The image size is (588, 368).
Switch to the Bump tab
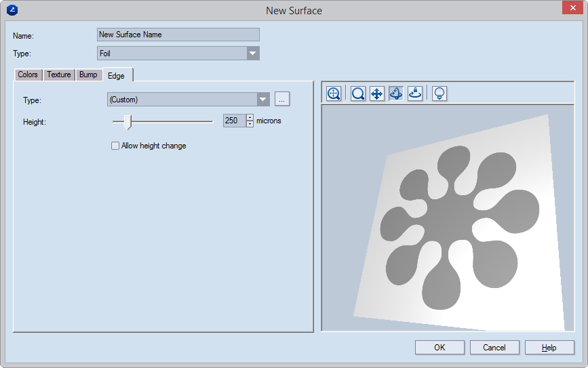point(88,75)
